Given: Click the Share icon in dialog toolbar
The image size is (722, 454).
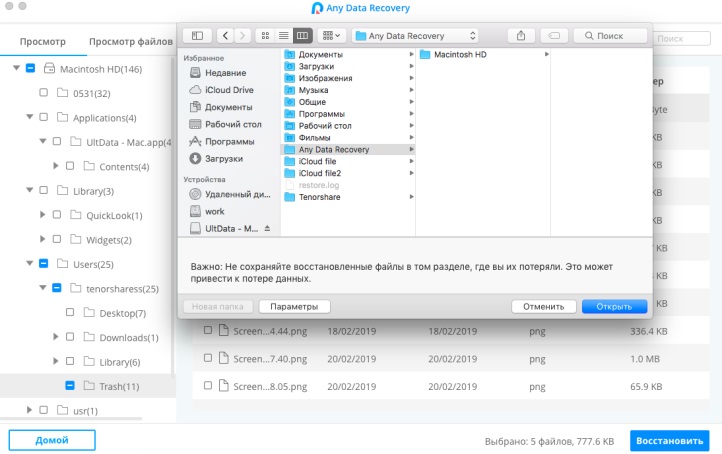Looking at the screenshot, I should point(521,35).
